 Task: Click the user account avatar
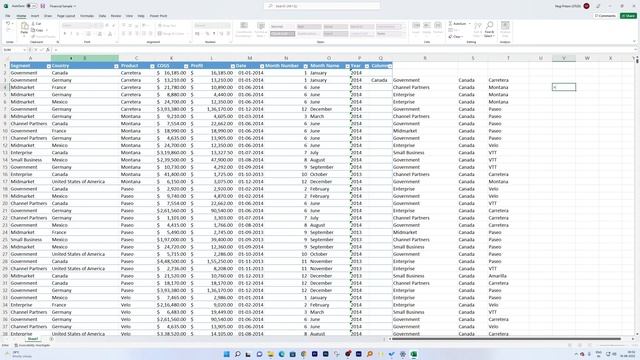(587, 6)
